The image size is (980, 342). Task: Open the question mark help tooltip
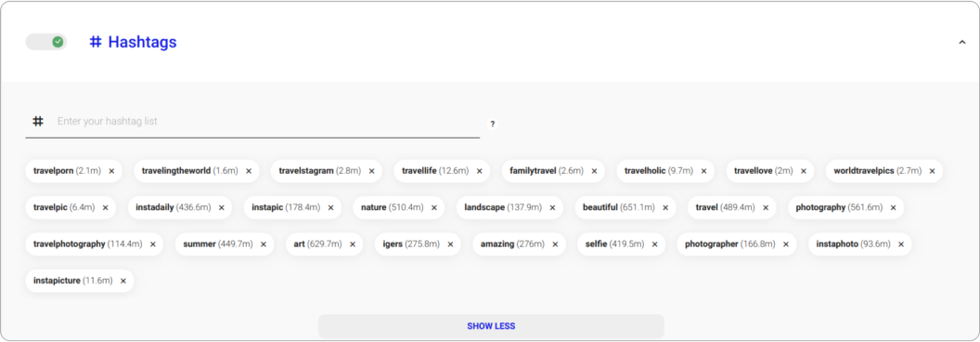[x=493, y=124]
